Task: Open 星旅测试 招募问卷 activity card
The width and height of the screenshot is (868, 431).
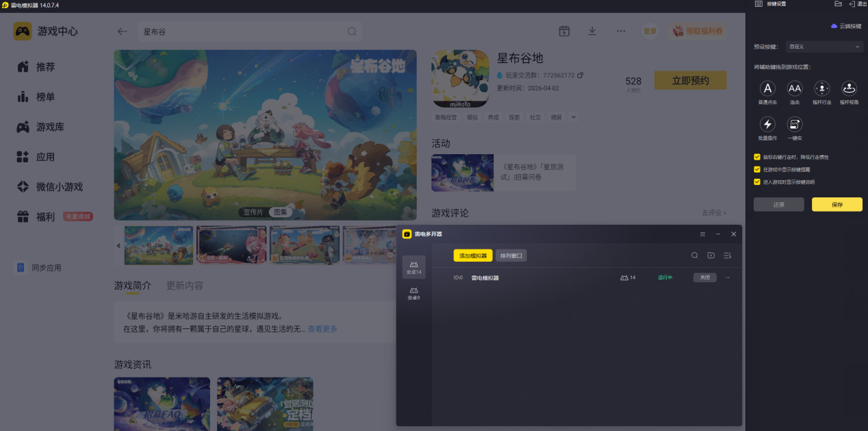Action: (503, 172)
